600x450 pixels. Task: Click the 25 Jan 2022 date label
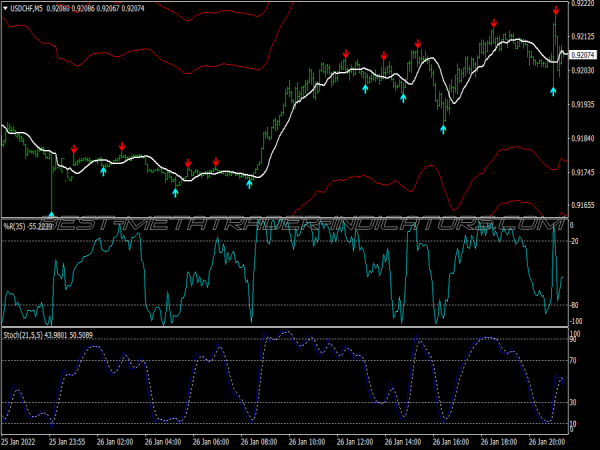[22, 441]
